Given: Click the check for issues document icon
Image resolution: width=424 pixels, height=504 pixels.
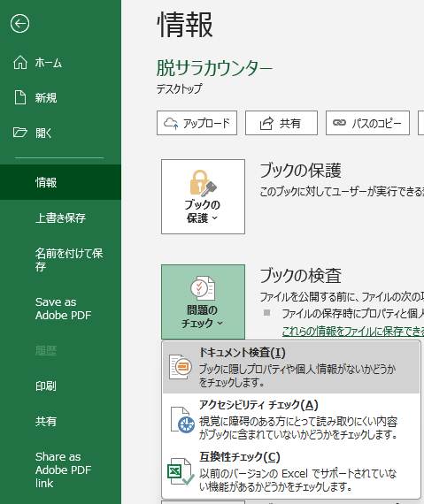Looking at the screenshot, I should 203,287.
